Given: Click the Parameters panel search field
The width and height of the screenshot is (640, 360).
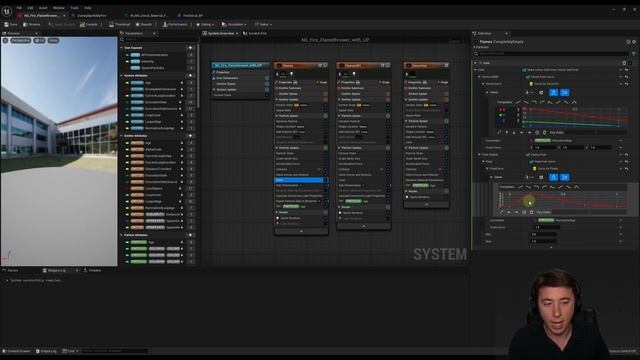Looking at the screenshot, I should click(x=159, y=40).
